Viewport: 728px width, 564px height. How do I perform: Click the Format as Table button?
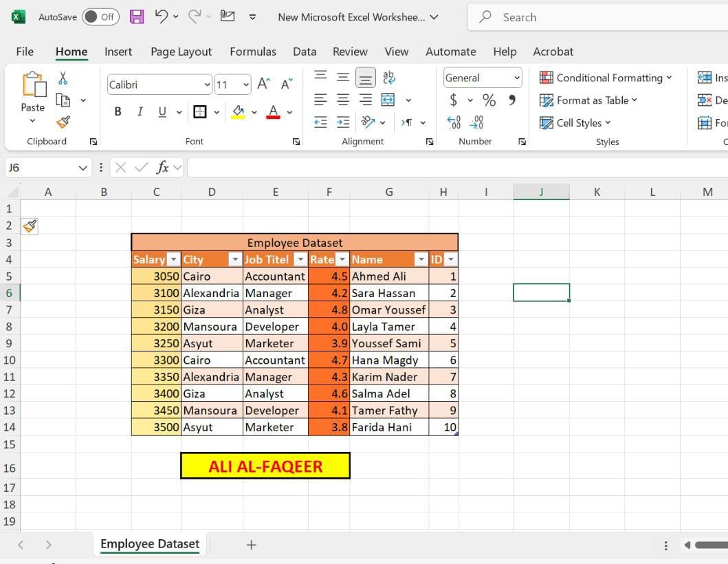point(588,100)
